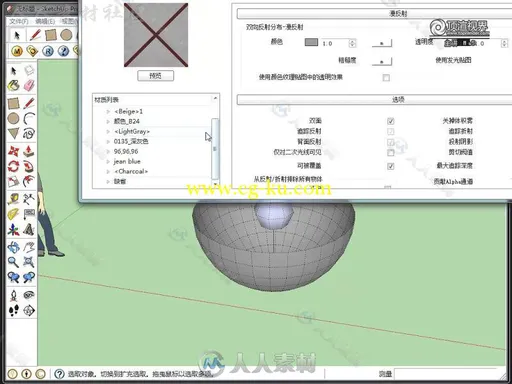The height and width of the screenshot is (384, 512).
Task: Select the Make Component tool
Action: 29,70
